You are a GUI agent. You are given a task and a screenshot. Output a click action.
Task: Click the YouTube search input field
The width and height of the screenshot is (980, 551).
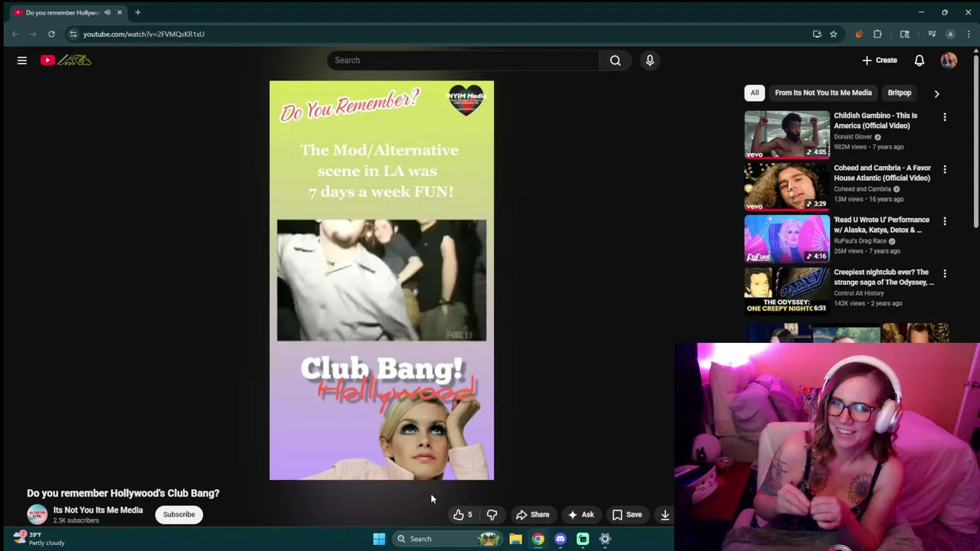463,60
